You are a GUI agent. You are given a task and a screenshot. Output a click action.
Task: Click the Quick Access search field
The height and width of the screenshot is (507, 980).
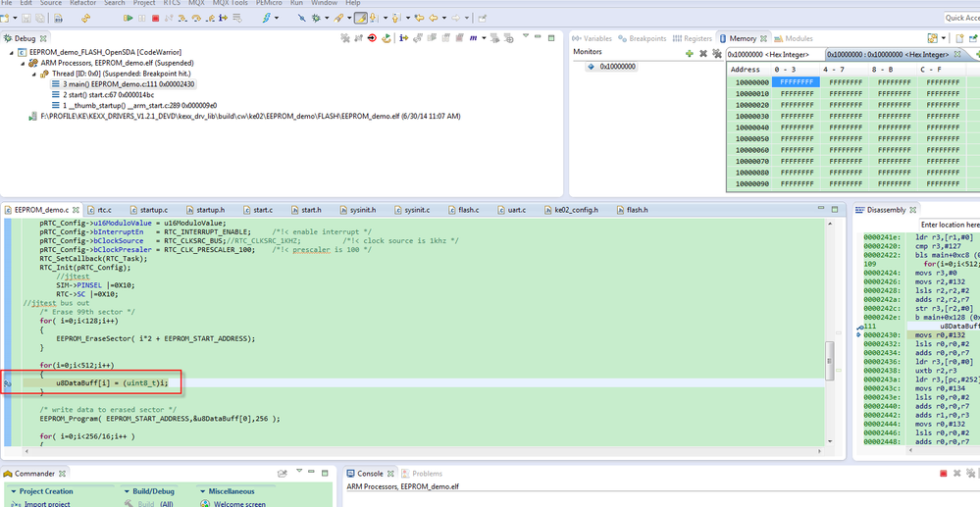coord(962,18)
